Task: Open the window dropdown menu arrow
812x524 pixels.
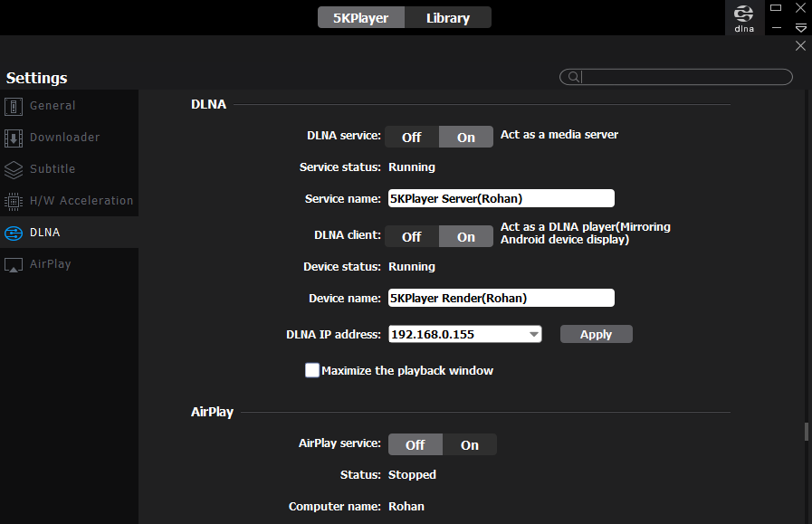Action: (800, 28)
